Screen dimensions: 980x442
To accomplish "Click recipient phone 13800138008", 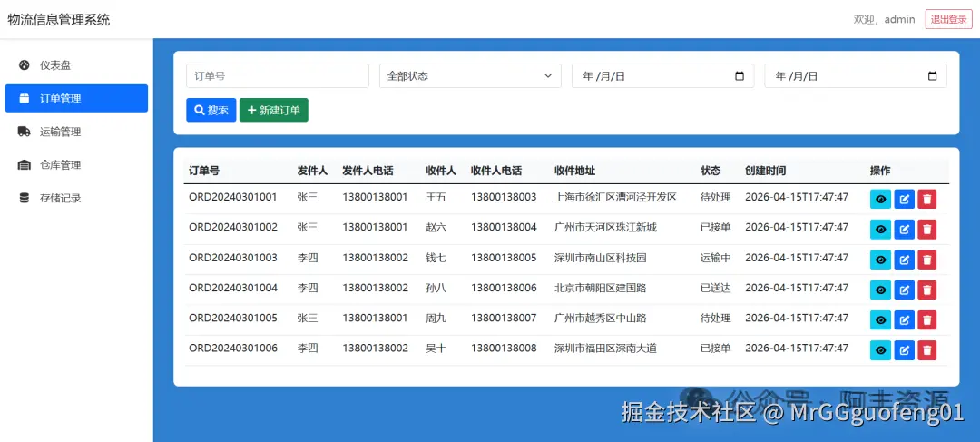I will [504, 349].
